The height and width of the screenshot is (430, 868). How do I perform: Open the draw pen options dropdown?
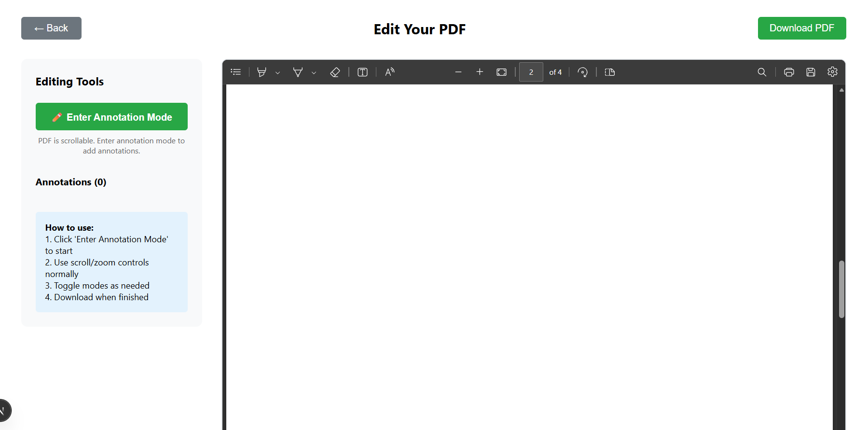[314, 72]
